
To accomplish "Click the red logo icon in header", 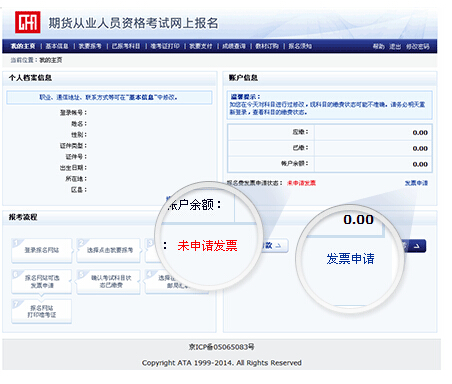I will pos(27,22).
